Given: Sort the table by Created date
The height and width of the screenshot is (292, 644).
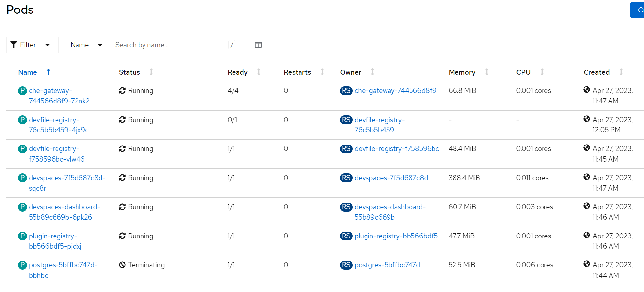Looking at the screenshot, I should [x=596, y=72].
